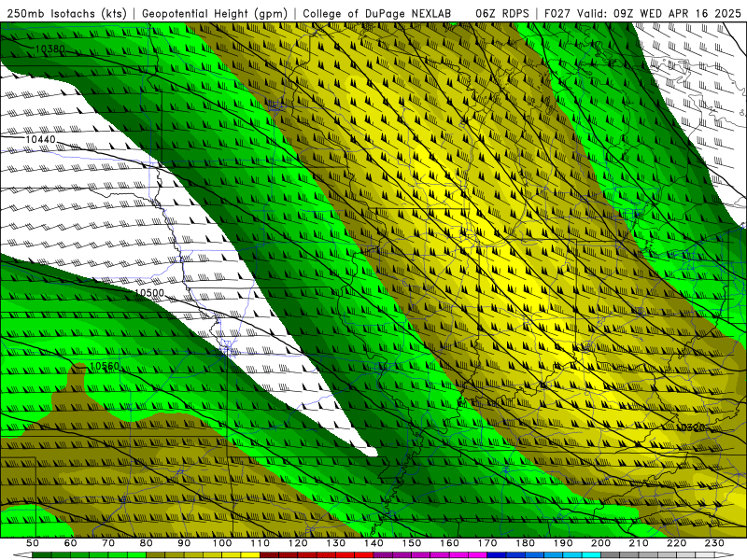The image size is (747, 560).
Task: Click the 180 value on the color scale
Action: pos(525,543)
